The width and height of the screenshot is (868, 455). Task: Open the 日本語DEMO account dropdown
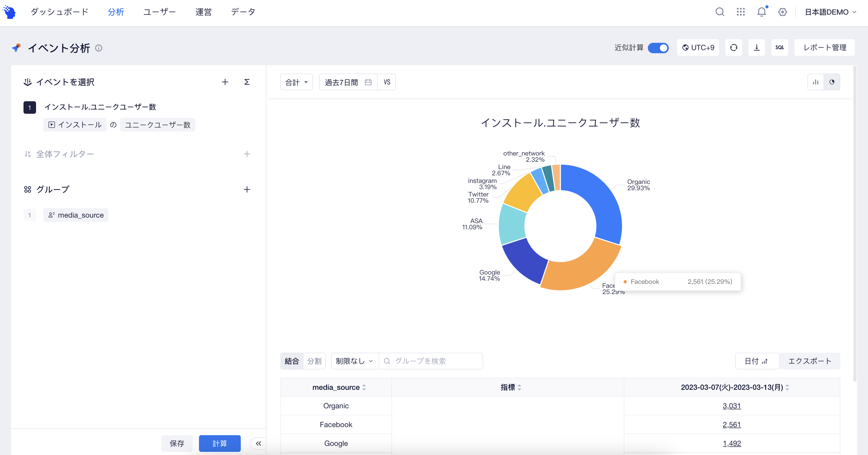(x=830, y=12)
